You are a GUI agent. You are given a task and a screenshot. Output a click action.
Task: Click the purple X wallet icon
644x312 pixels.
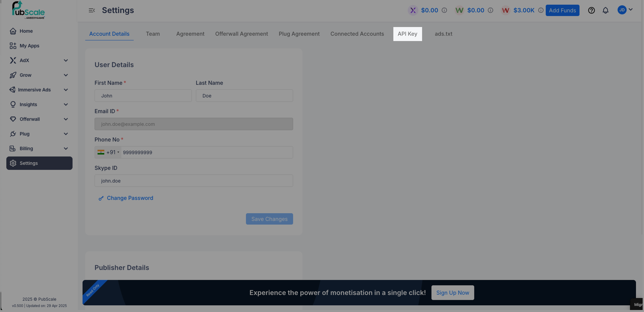(x=413, y=10)
